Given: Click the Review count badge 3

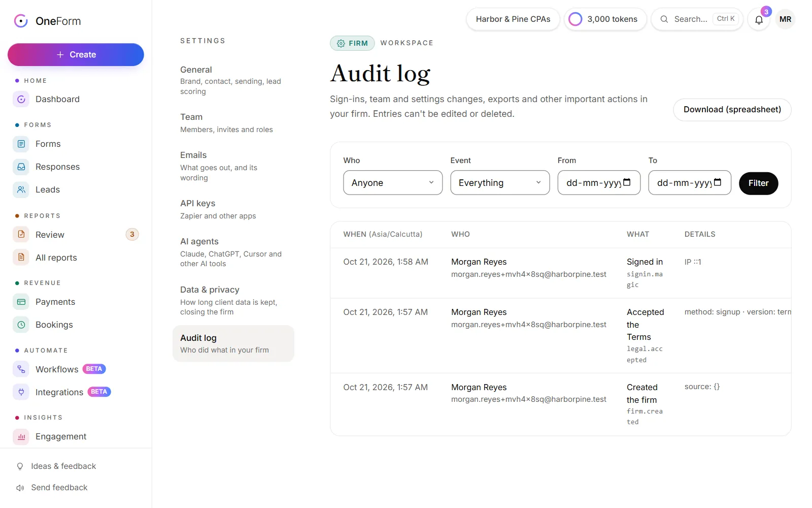Looking at the screenshot, I should [x=132, y=235].
